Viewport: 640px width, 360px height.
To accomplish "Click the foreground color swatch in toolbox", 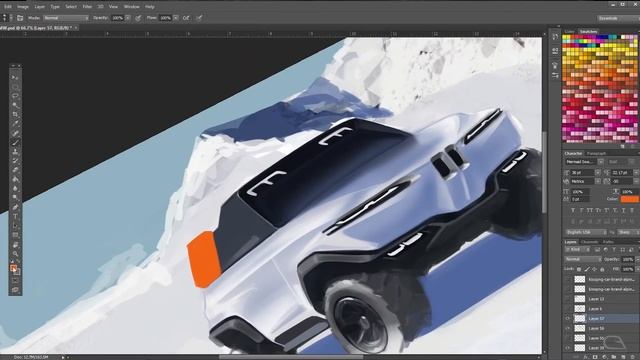I will click(13, 268).
